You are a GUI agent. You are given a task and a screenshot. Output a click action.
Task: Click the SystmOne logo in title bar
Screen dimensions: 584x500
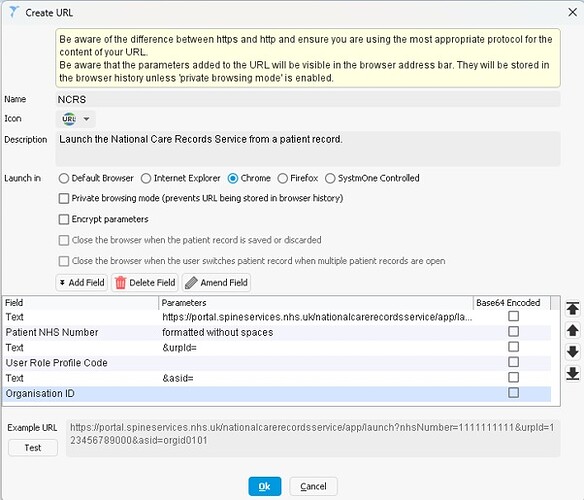(14, 12)
